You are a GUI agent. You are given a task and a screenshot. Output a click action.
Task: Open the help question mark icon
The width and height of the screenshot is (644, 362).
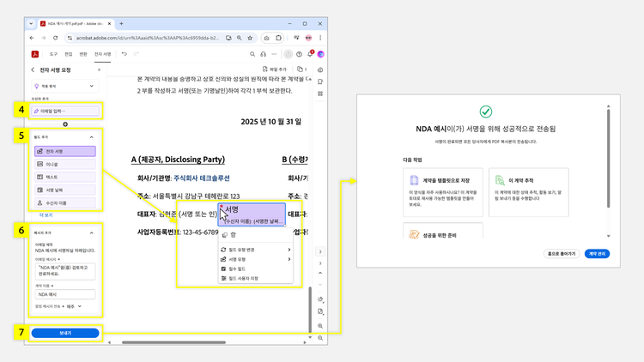point(299,54)
